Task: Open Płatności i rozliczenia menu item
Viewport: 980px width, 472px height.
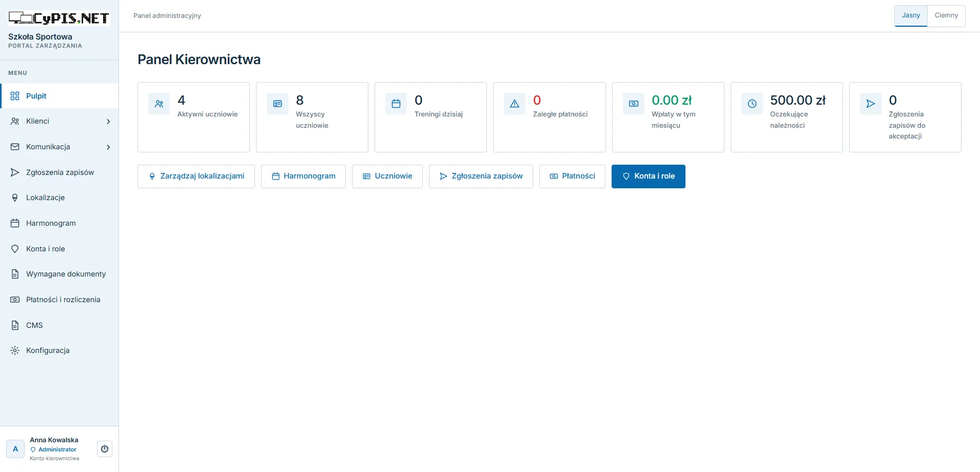Action: [60, 300]
